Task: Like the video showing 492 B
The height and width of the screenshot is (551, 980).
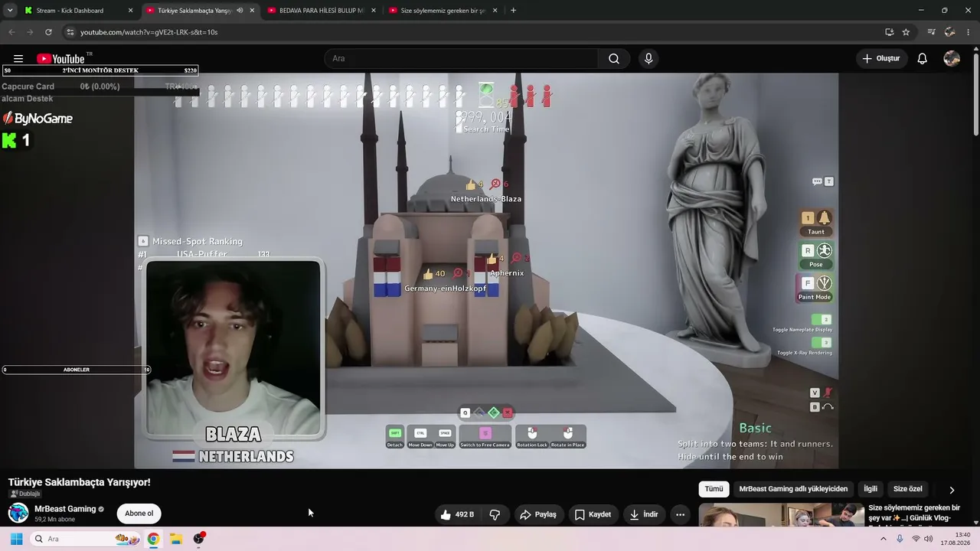Action: coord(457,514)
